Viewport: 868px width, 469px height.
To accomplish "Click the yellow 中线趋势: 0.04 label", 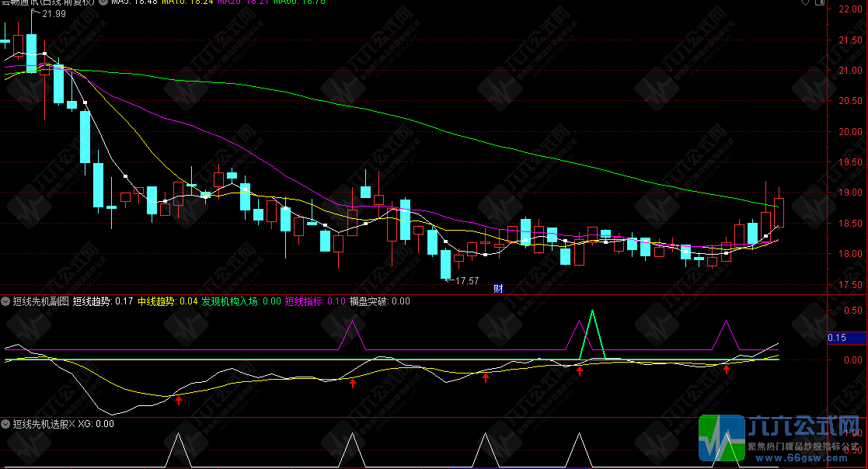I will (168, 301).
